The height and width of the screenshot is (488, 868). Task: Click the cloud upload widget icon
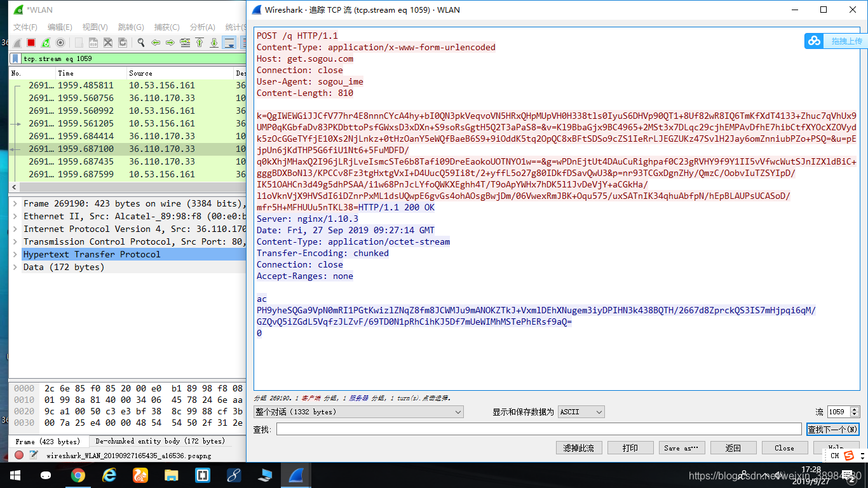coord(815,41)
